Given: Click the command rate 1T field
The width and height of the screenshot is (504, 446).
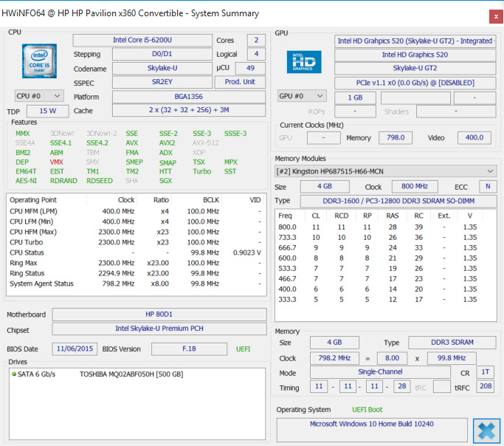Looking at the screenshot, I should tap(485, 372).
